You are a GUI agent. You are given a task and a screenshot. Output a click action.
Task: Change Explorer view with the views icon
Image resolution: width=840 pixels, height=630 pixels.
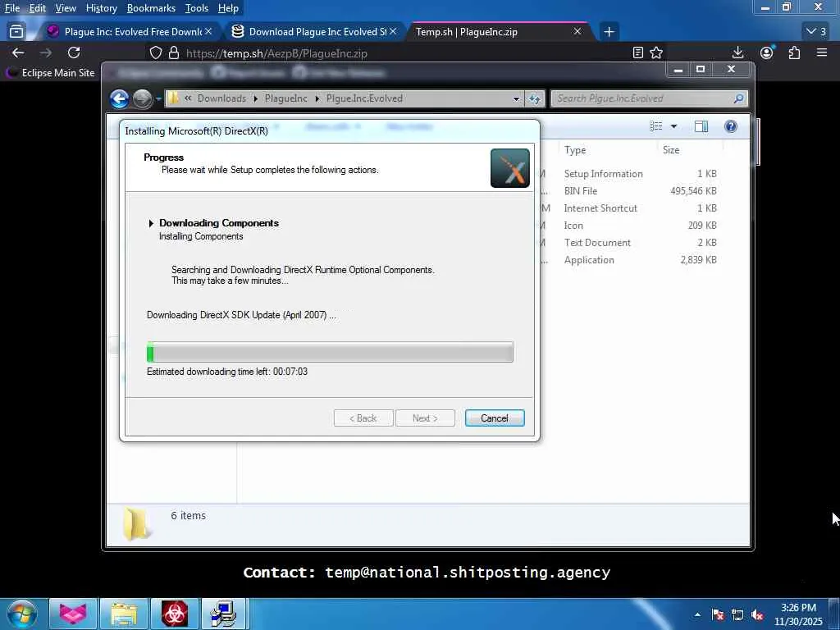pyautogui.click(x=656, y=126)
